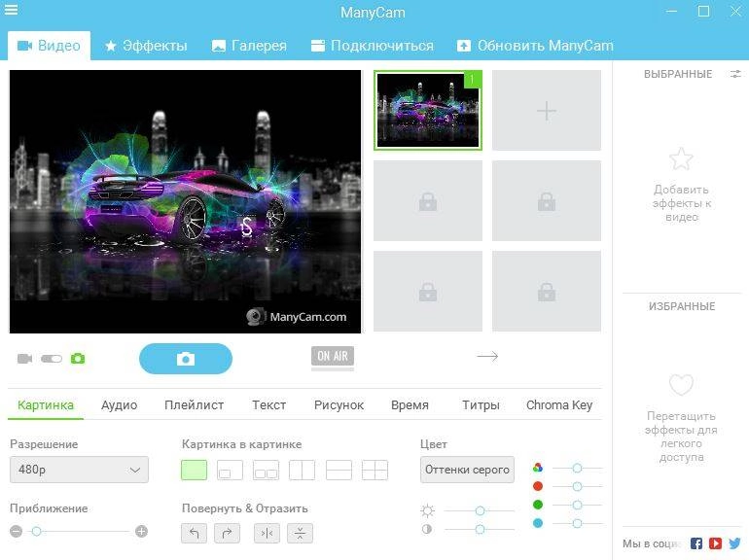Open the Плейлист tab
The height and width of the screenshot is (560, 749).
point(194,405)
